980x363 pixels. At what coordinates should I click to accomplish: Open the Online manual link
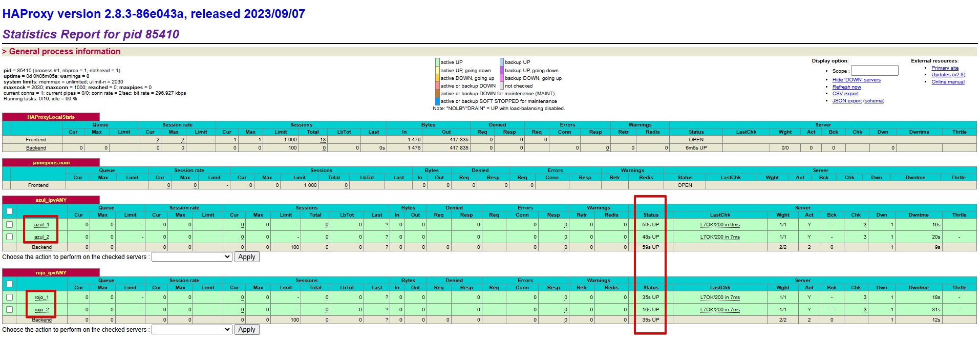pyautogui.click(x=948, y=82)
